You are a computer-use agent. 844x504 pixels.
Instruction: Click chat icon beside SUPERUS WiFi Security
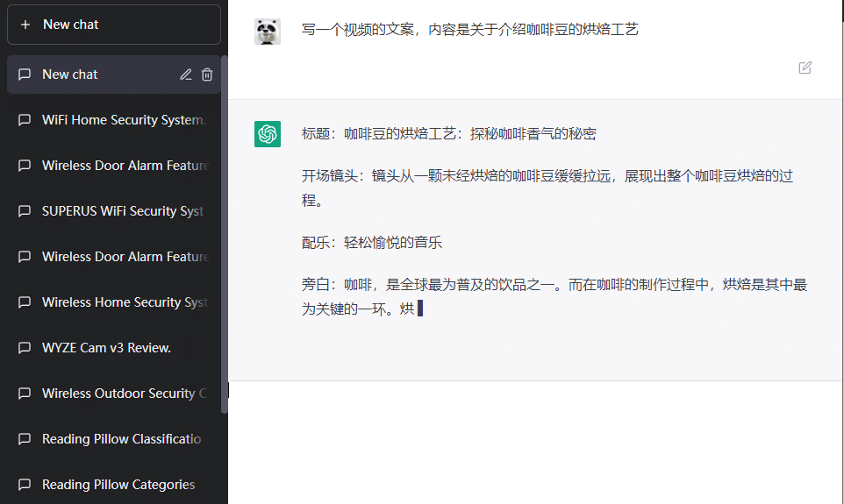[25, 211]
